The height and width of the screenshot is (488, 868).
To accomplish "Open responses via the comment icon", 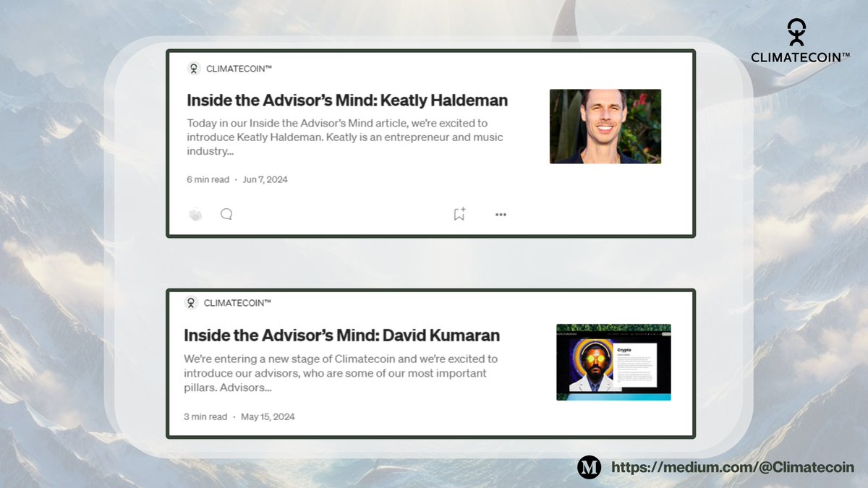I will pyautogui.click(x=226, y=213).
